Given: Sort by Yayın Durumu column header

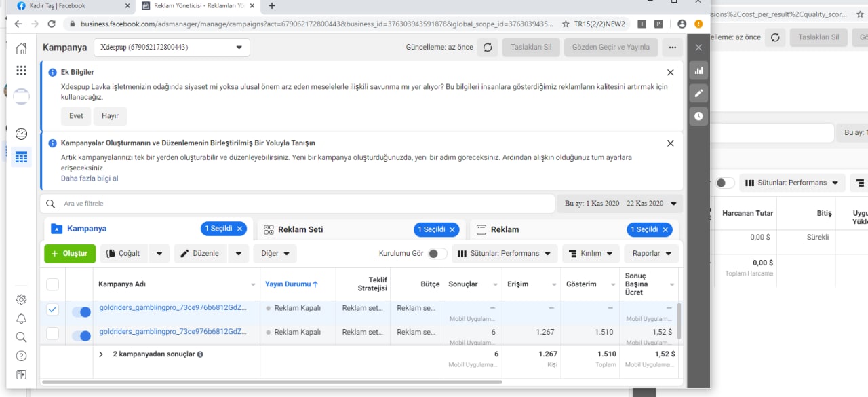Looking at the screenshot, I should 292,284.
